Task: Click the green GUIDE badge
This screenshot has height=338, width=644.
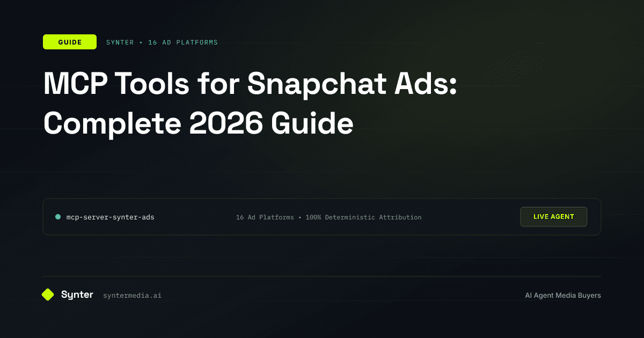Action: [x=70, y=42]
